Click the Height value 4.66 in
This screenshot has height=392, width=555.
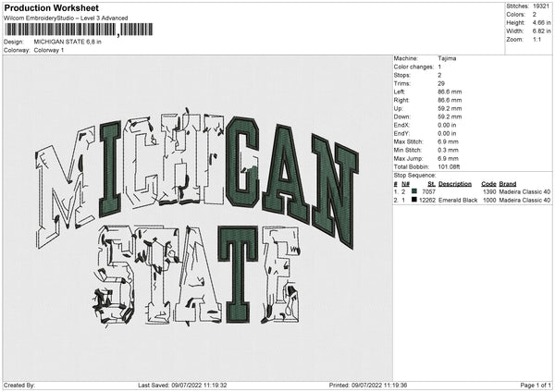coord(541,22)
